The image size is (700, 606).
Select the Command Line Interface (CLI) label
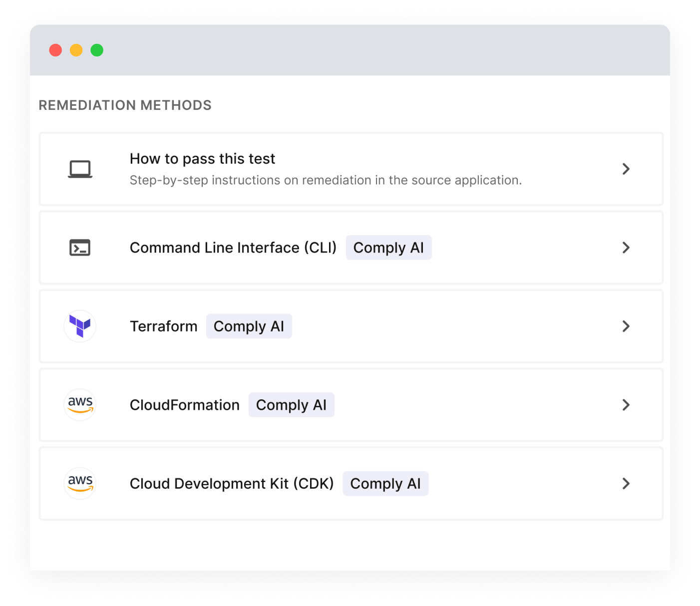(233, 248)
